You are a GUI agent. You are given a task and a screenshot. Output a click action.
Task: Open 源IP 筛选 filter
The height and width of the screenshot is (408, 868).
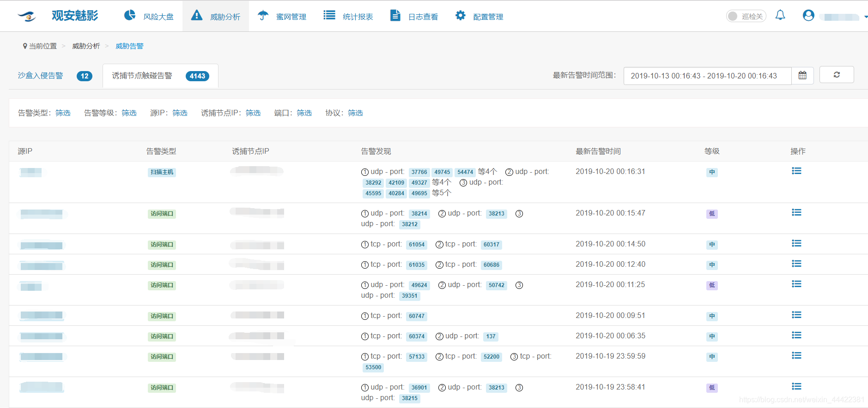click(180, 113)
